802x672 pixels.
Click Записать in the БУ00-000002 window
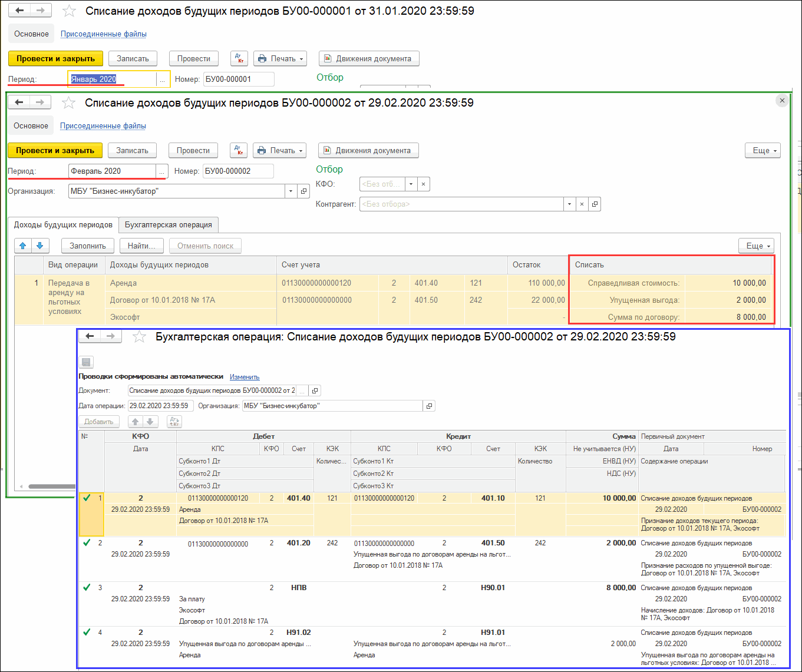(132, 150)
